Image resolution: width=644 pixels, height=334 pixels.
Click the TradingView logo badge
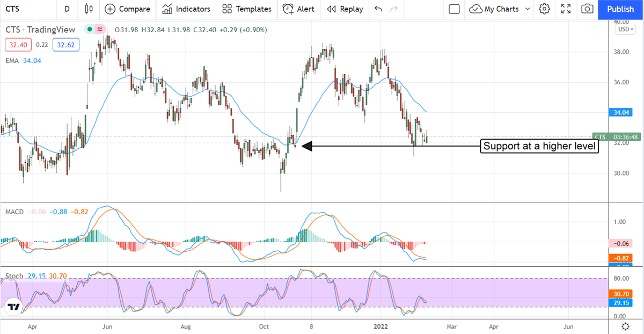tap(12, 307)
